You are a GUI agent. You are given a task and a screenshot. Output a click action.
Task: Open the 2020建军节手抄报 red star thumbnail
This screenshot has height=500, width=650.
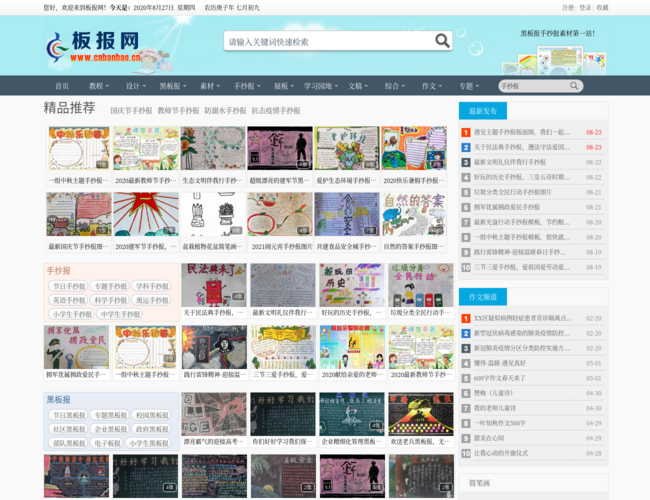coord(146,214)
